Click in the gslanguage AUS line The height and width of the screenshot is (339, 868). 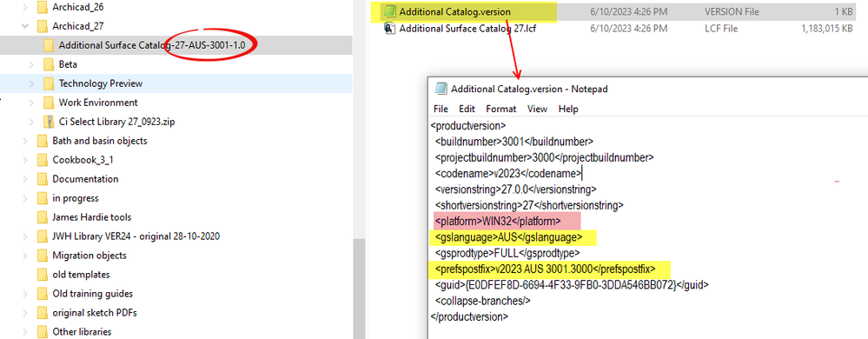508,237
